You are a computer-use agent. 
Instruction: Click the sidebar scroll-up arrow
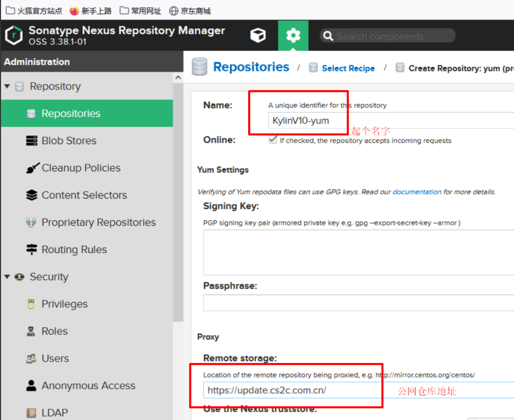178,77
